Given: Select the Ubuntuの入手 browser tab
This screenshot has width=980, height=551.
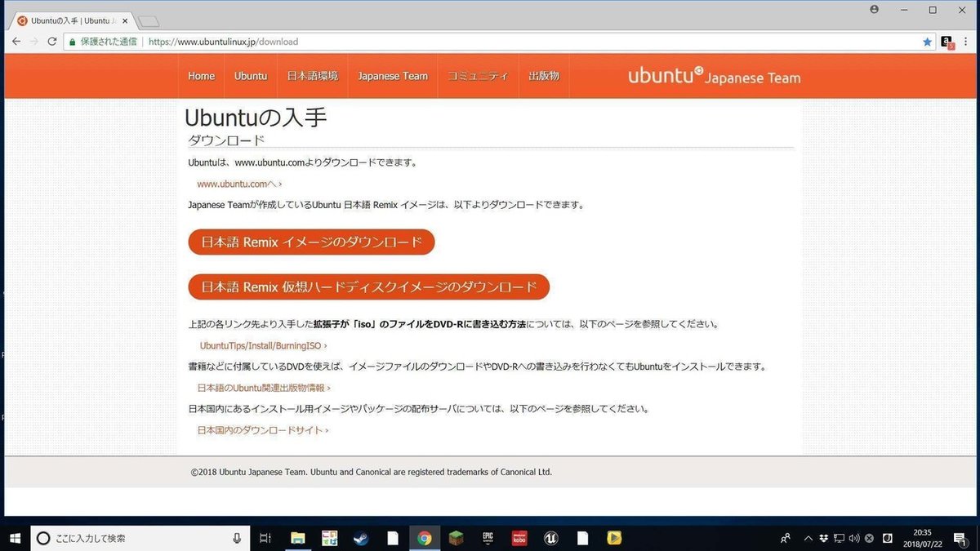Looking at the screenshot, I should tap(71, 21).
